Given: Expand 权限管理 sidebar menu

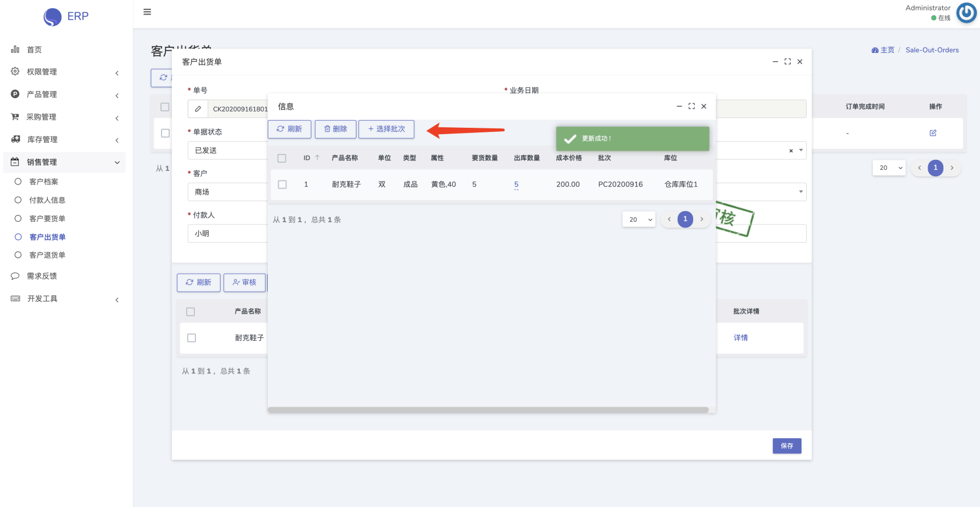Looking at the screenshot, I should [65, 72].
